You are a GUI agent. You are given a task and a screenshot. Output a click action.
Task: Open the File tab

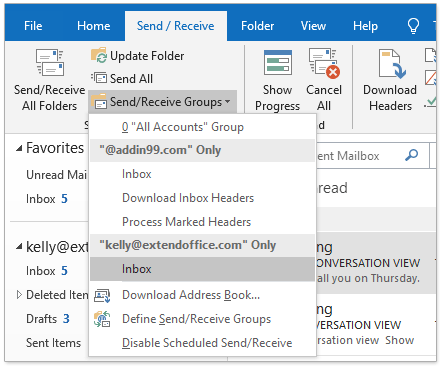[33, 26]
